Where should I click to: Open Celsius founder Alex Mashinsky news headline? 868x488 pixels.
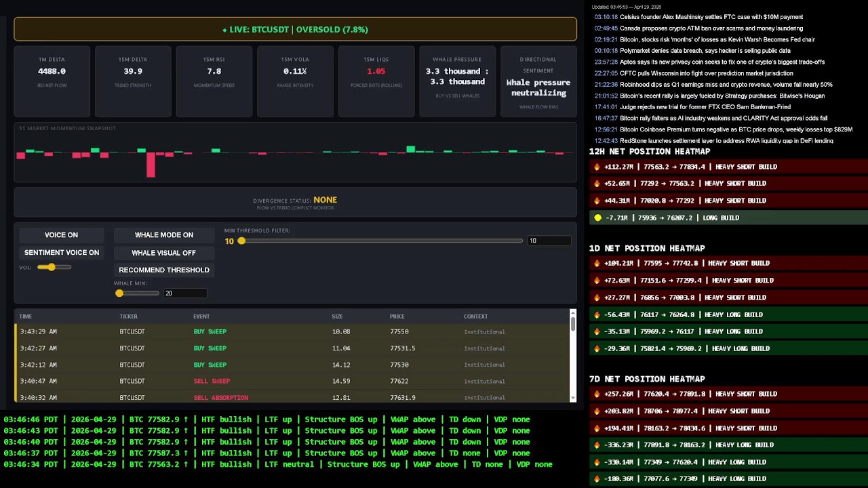711,17
